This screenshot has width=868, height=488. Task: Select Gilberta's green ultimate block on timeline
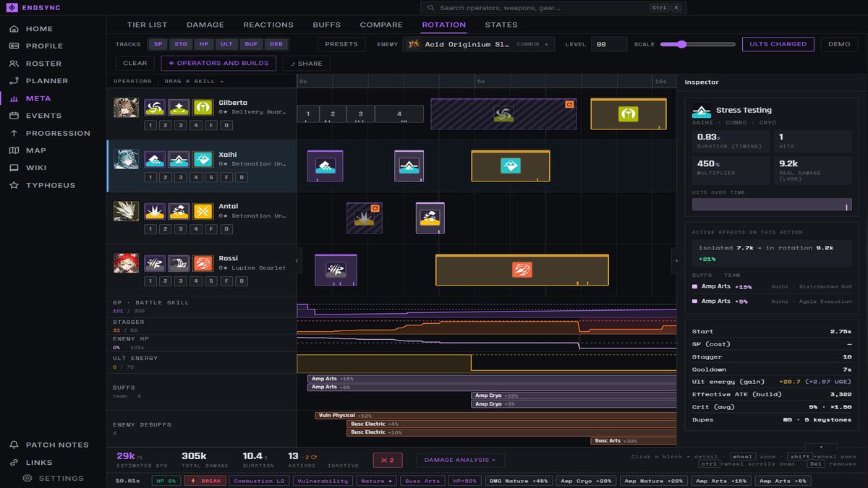[x=628, y=114]
